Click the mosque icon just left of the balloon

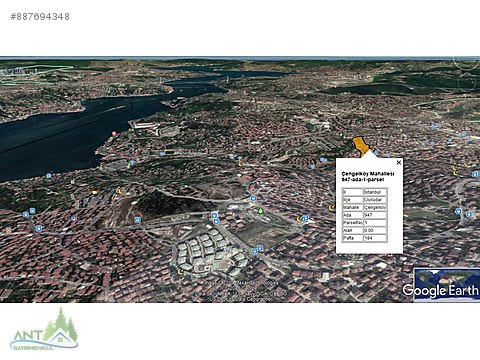[x=331, y=208]
